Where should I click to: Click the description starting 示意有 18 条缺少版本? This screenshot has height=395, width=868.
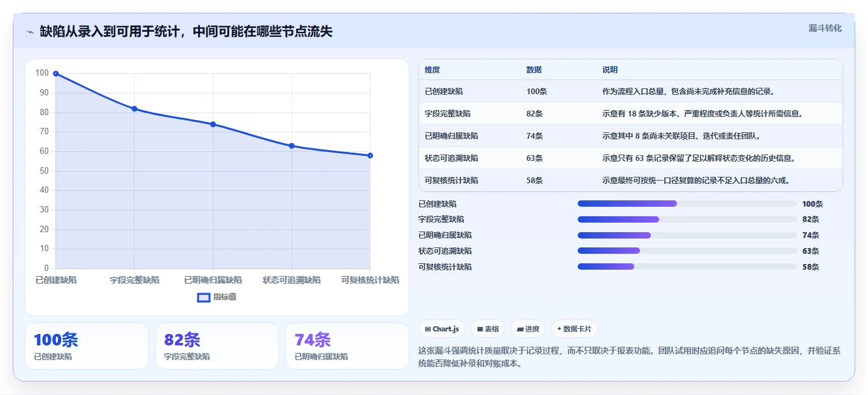pos(702,114)
